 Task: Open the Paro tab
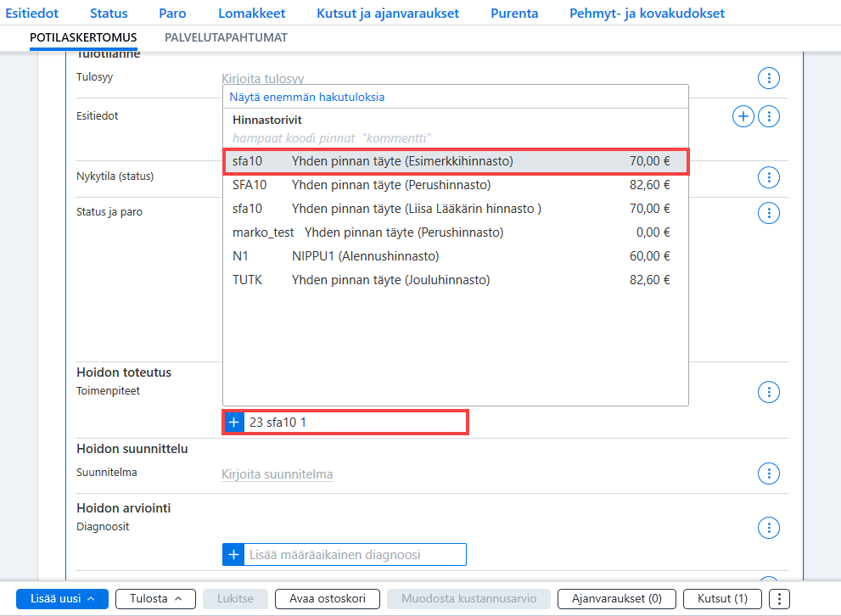[x=173, y=14]
